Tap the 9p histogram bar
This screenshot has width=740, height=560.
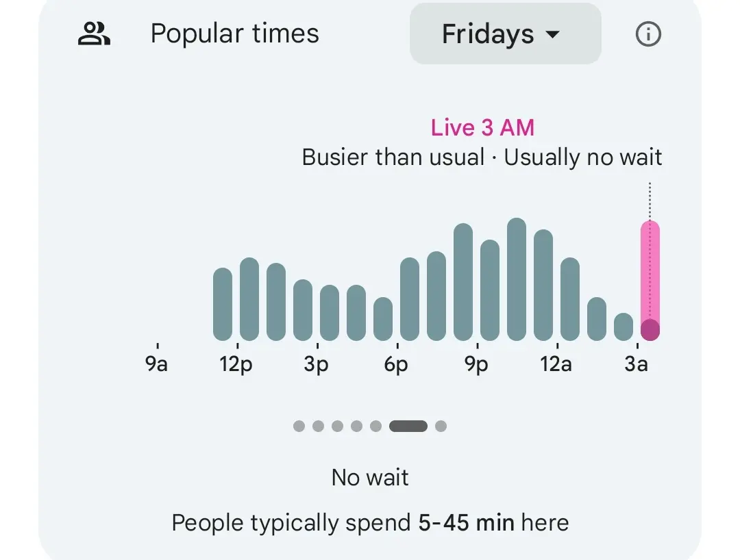pos(490,290)
